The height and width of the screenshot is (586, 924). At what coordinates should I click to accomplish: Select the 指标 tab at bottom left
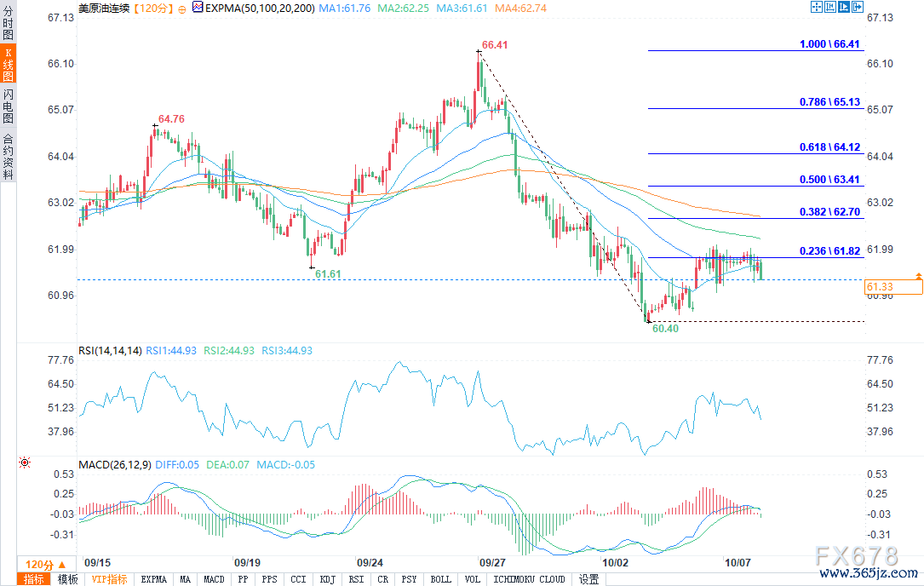[34, 579]
